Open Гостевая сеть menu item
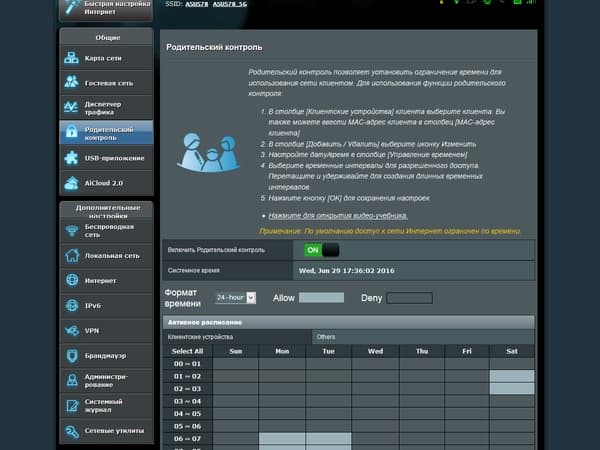600x450 pixels. pyautogui.click(x=106, y=83)
